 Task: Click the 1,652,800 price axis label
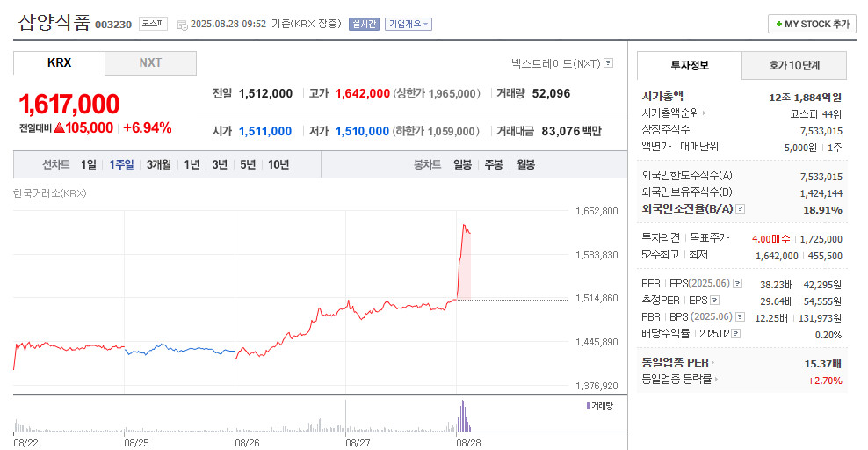tap(597, 211)
